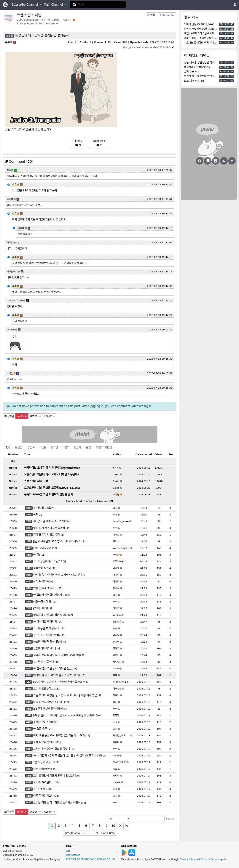Viewport: 239px width, 868px height.
Task: Expand the Subscribe Channel dropdown menu
Action: (x=26, y=4)
